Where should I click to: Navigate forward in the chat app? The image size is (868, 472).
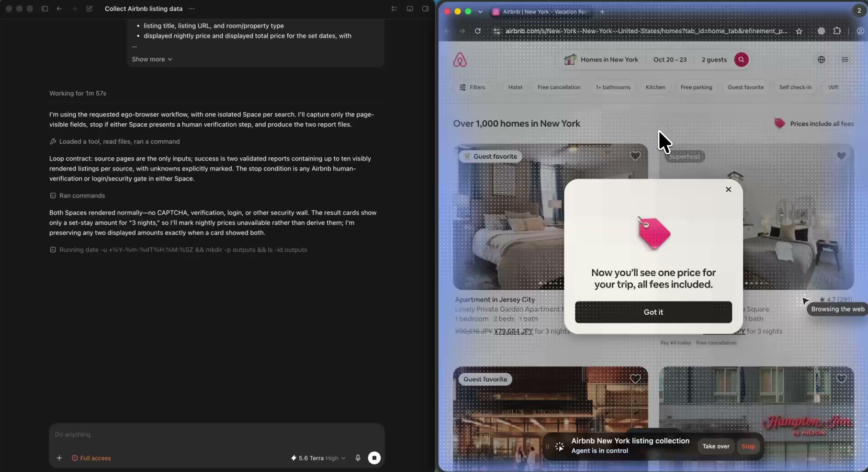pyautogui.click(x=74, y=9)
